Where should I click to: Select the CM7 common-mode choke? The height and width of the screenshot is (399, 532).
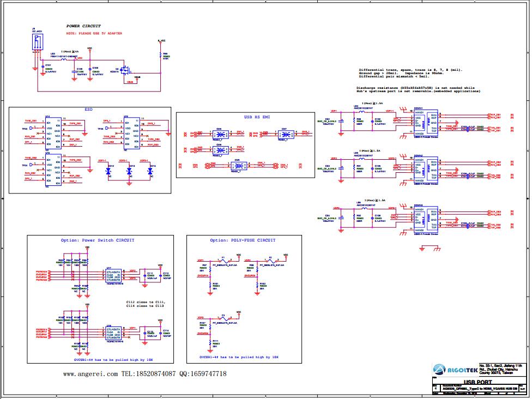286,134
